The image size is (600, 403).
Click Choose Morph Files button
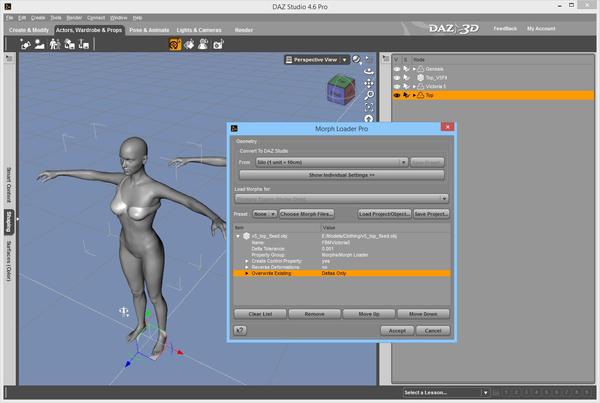click(307, 214)
